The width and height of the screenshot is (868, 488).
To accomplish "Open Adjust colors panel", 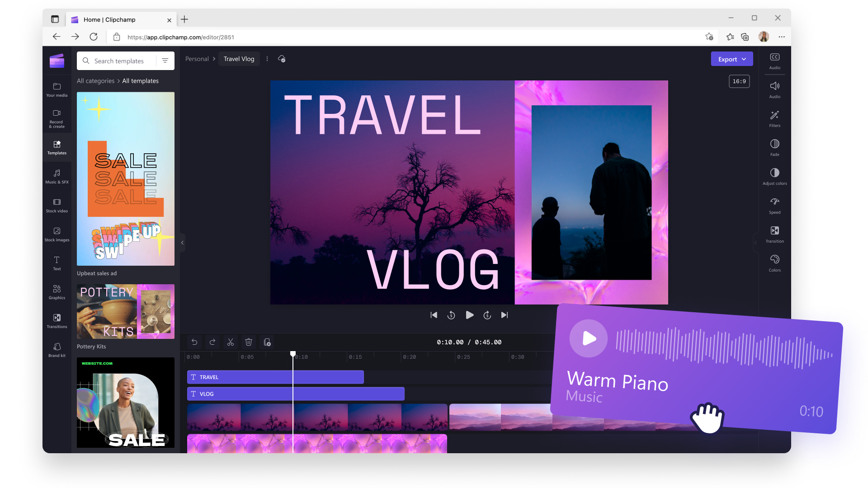I will point(774,176).
